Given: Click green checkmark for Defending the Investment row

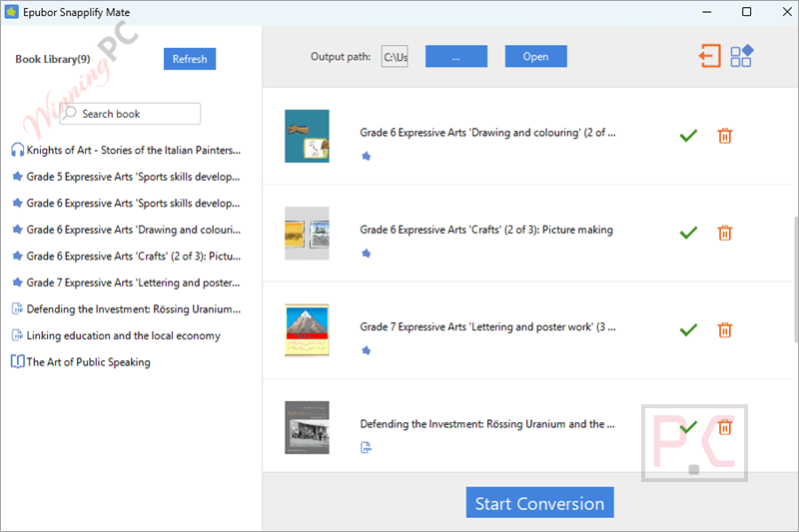Looking at the screenshot, I should coord(688,427).
